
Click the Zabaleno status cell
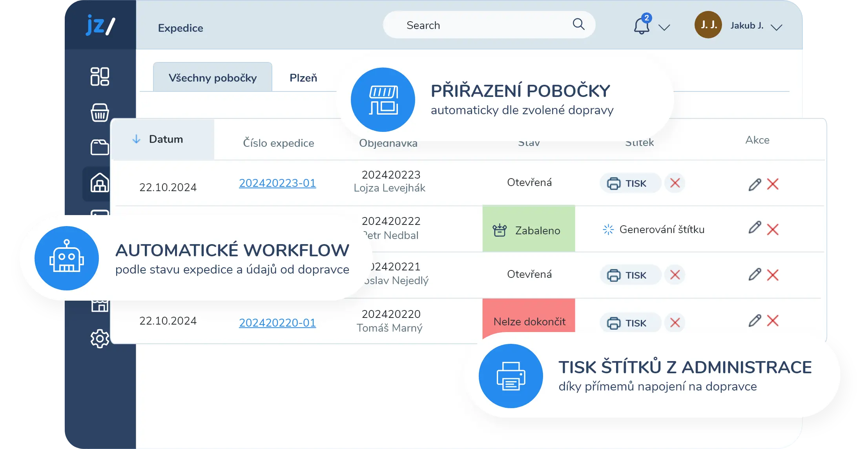click(529, 229)
